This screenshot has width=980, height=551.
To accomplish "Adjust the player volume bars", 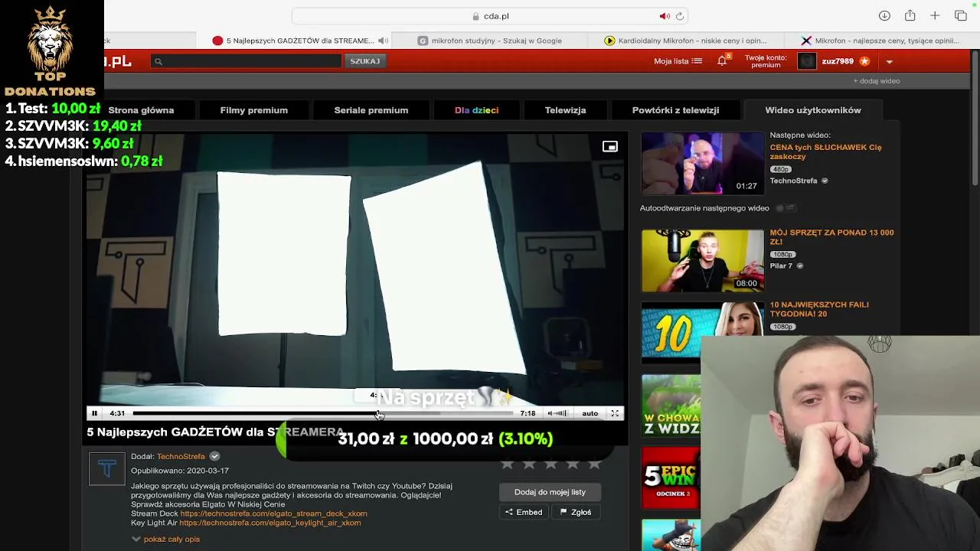I will click(561, 413).
